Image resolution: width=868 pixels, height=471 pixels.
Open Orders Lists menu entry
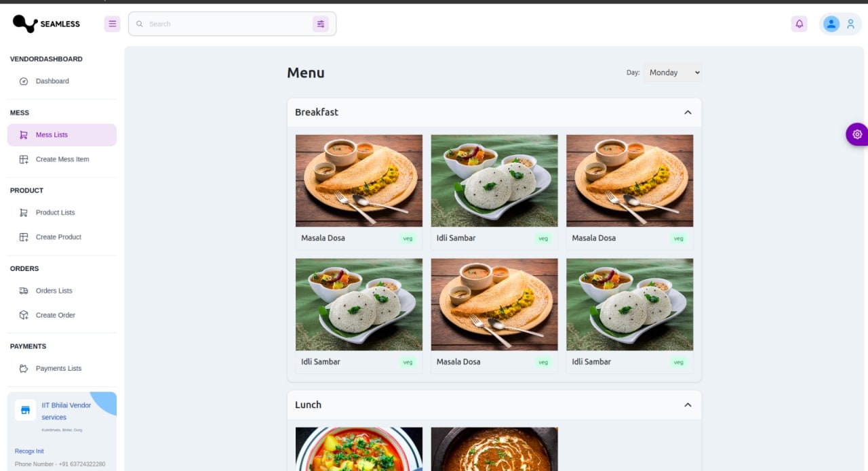62,291
